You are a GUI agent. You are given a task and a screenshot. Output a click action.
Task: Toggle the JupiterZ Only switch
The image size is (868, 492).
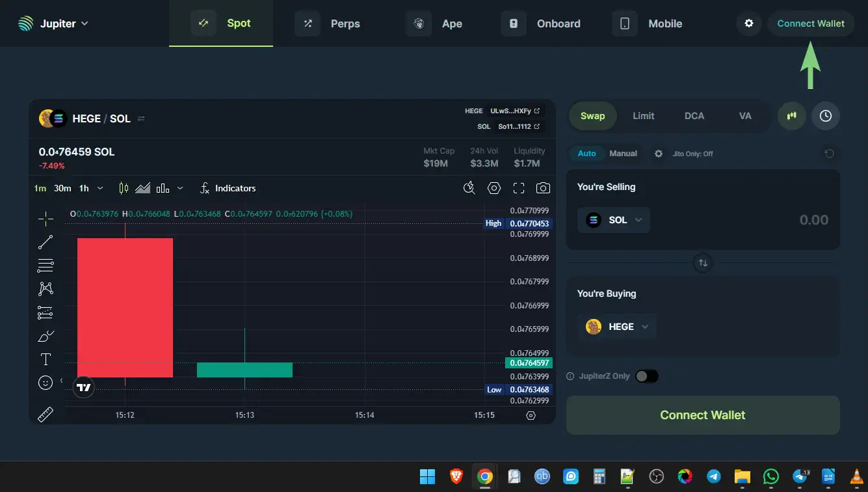[x=646, y=376]
